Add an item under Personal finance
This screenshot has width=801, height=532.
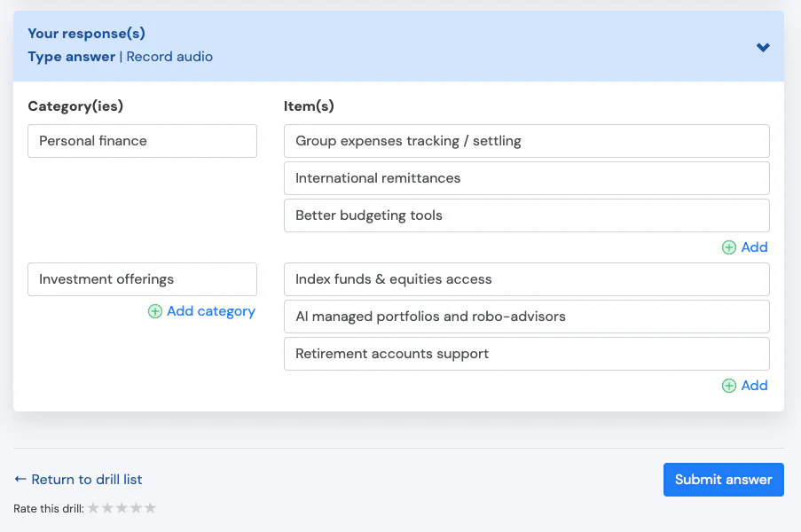745,247
